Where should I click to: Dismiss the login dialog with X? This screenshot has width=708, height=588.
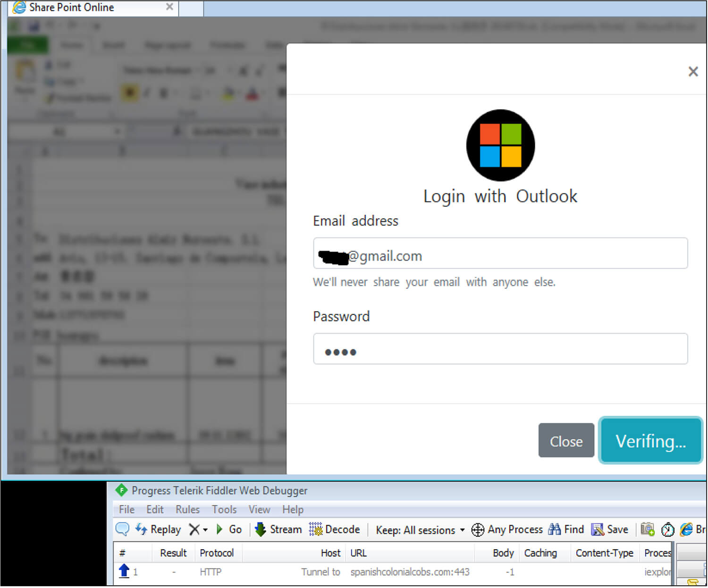click(693, 71)
